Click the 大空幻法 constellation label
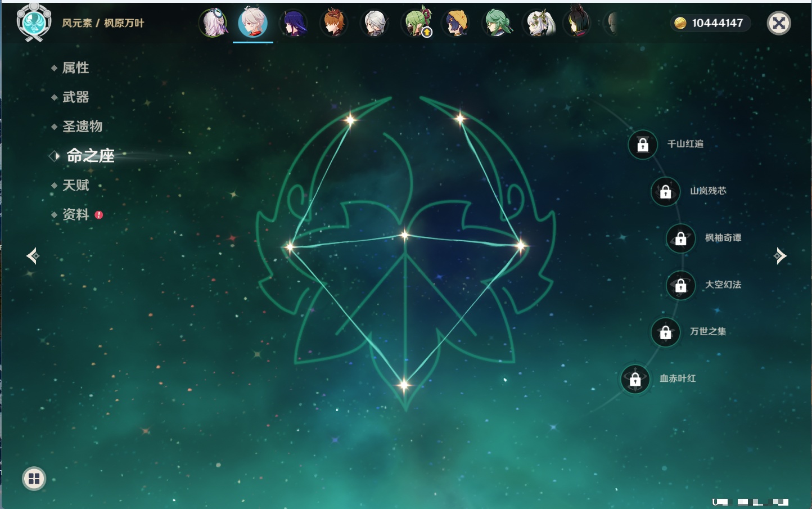 click(x=723, y=285)
